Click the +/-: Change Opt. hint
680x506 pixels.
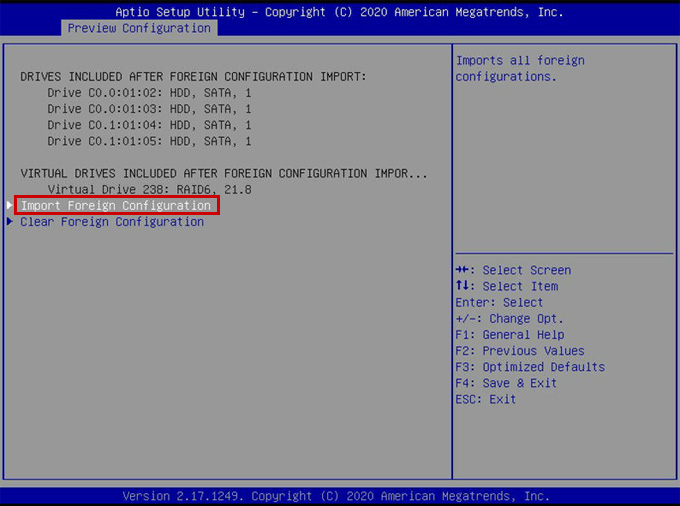(509, 318)
